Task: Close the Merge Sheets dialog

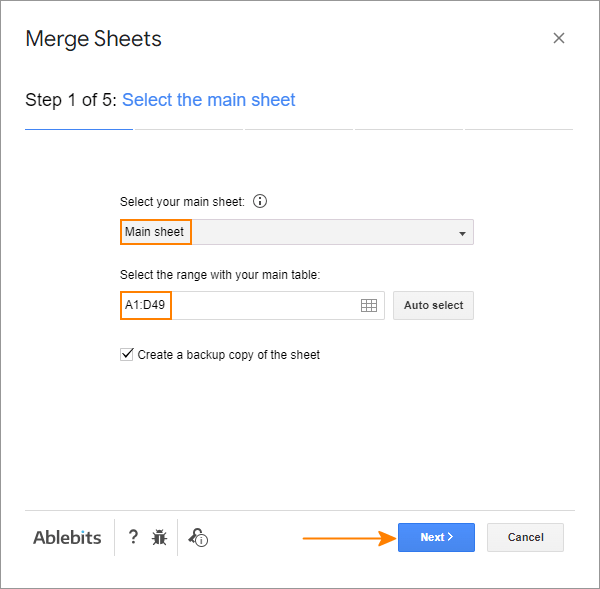Action: pos(559,38)
